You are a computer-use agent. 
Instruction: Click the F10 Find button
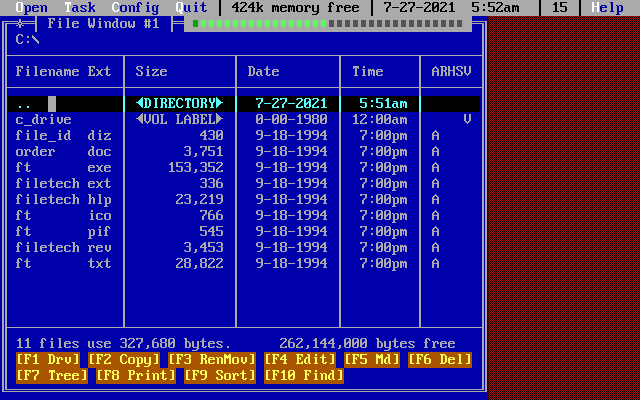click(x=303, y=376)
